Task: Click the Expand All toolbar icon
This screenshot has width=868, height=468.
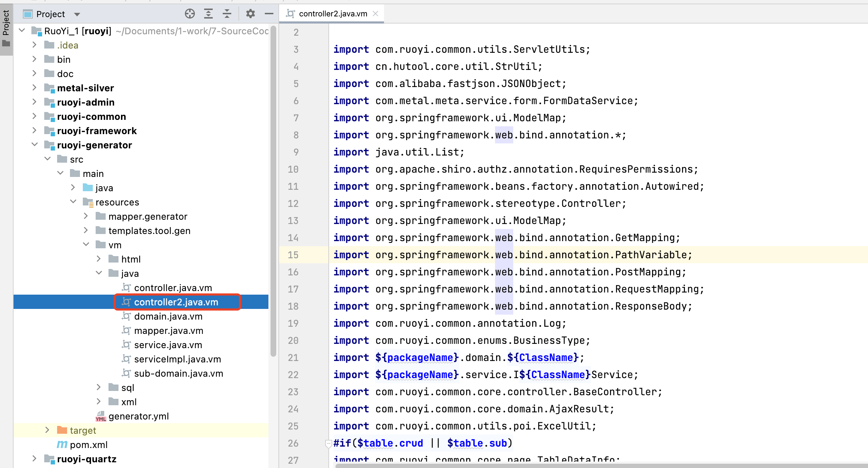Action: click(x=208, y=14)
